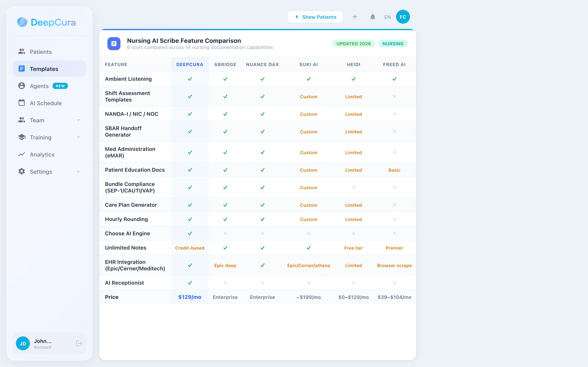Expand the Team submenu chevron
Image resolution: width=588 pixels, height=367 pixels.
click(78, 120)
